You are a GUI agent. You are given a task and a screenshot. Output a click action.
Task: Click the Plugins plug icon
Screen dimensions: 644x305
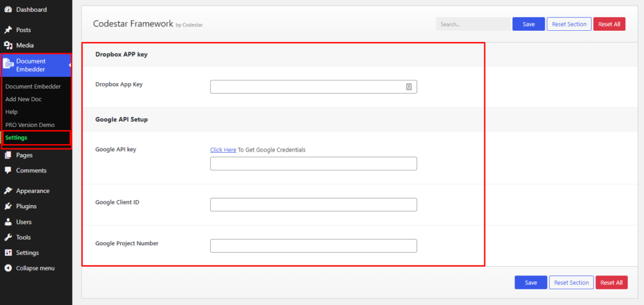click(x=8, y=206)
